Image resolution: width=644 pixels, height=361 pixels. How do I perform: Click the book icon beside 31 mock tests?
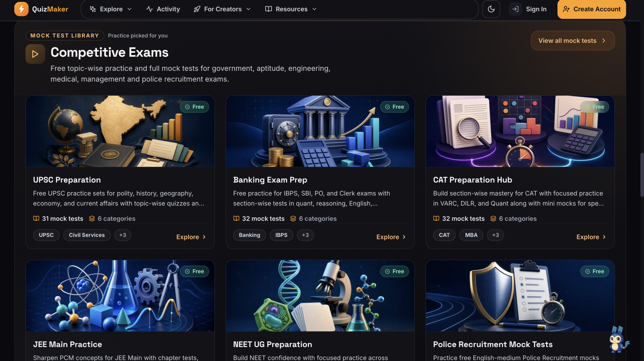[x=36, y=218]
